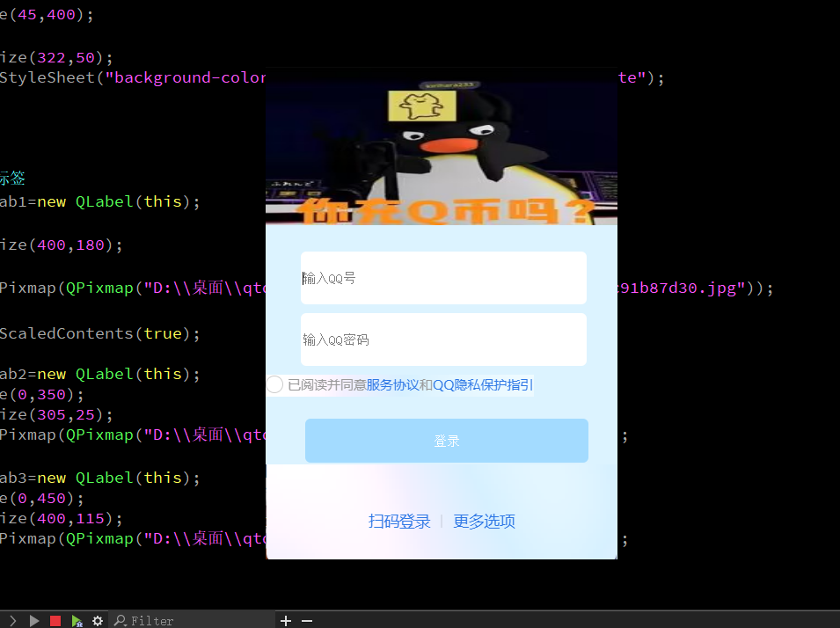This screenshot has height=628, width=840.
Task: Click the green run-with-debug icon
Action: coord(77,621)
